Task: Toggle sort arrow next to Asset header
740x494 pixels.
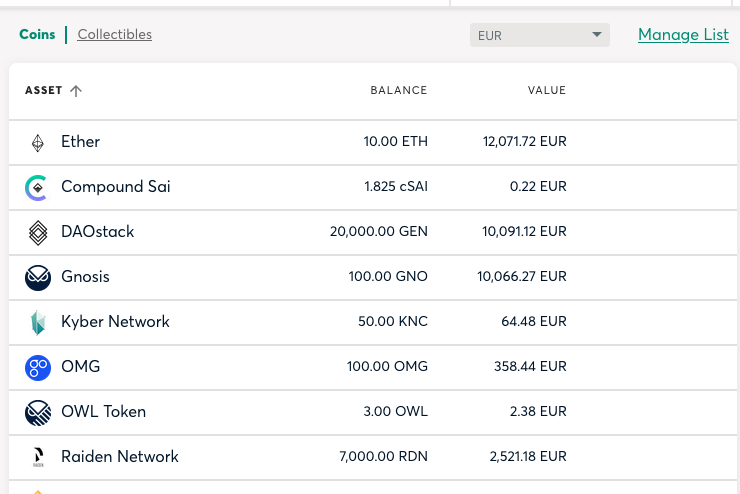Action: click(x=76, y=91)
